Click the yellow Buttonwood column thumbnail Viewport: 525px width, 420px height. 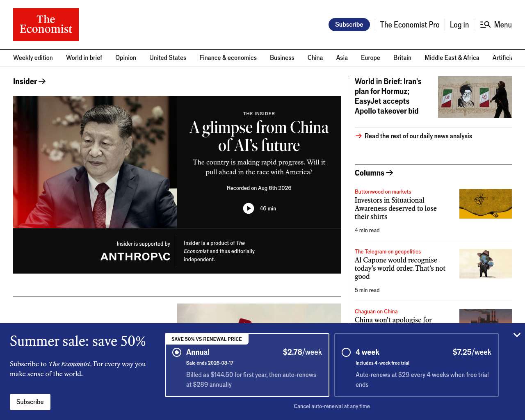[x=486, y=204]
